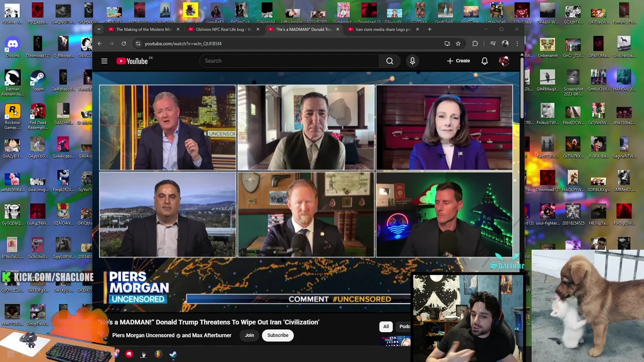Start voice search with the microphone icon

pyautogui.click(x=412, y=61)
